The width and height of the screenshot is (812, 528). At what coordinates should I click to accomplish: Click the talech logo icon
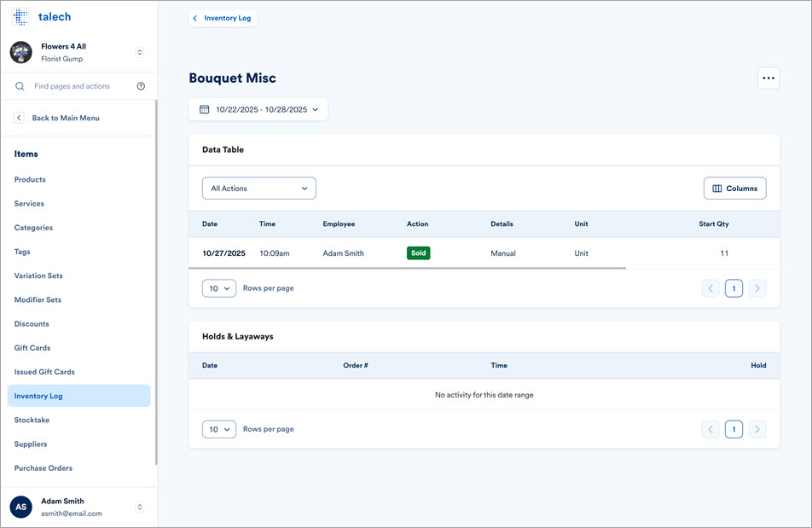click(20, 16)
